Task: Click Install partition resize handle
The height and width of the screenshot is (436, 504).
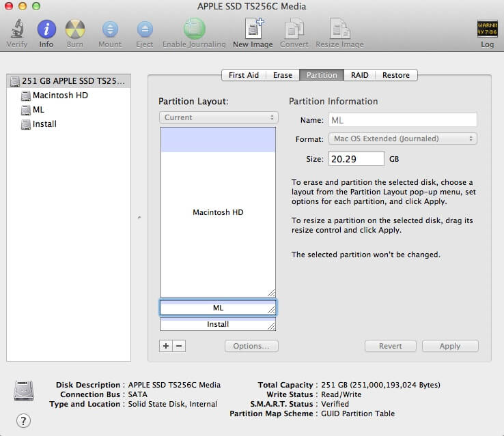Action: (271, 326)
